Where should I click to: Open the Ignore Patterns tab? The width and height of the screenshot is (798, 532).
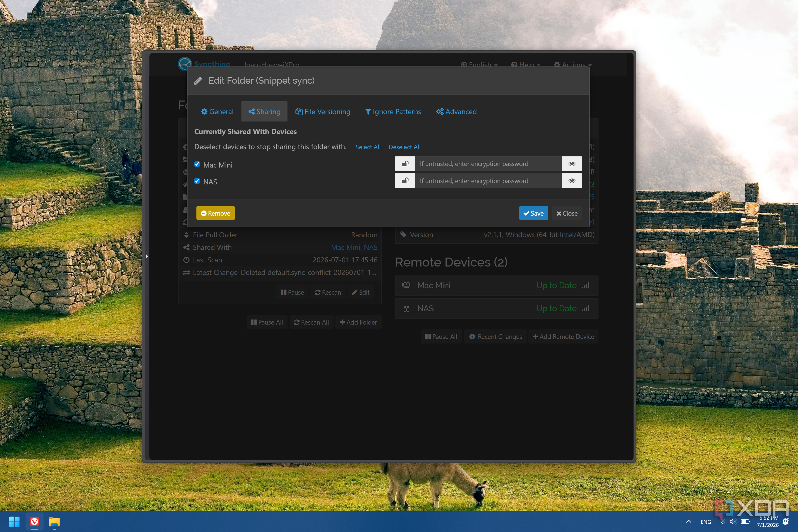[393, 112]
